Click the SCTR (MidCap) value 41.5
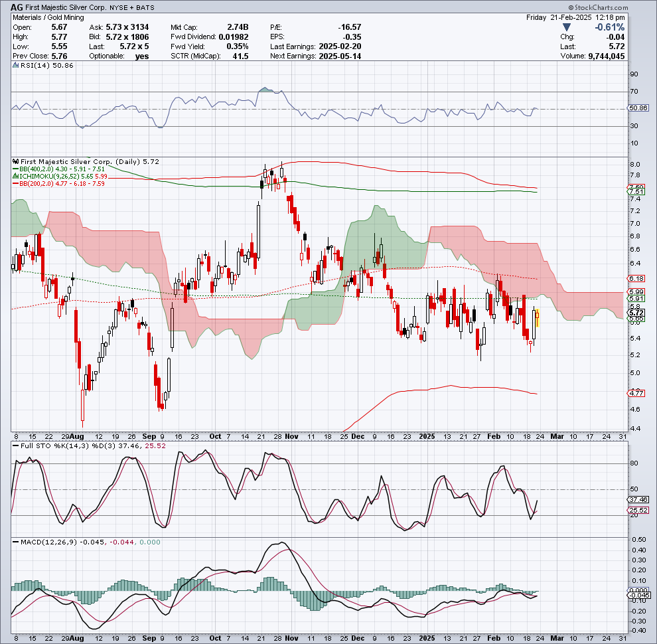 (x=240, y=56)
